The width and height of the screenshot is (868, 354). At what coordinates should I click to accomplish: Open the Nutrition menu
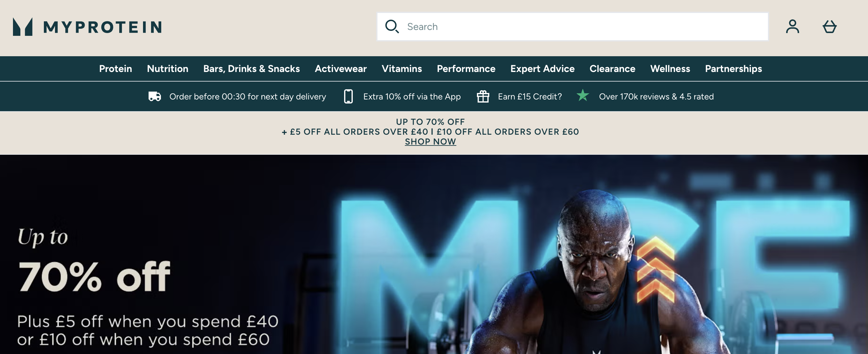(x=167, y=69)
